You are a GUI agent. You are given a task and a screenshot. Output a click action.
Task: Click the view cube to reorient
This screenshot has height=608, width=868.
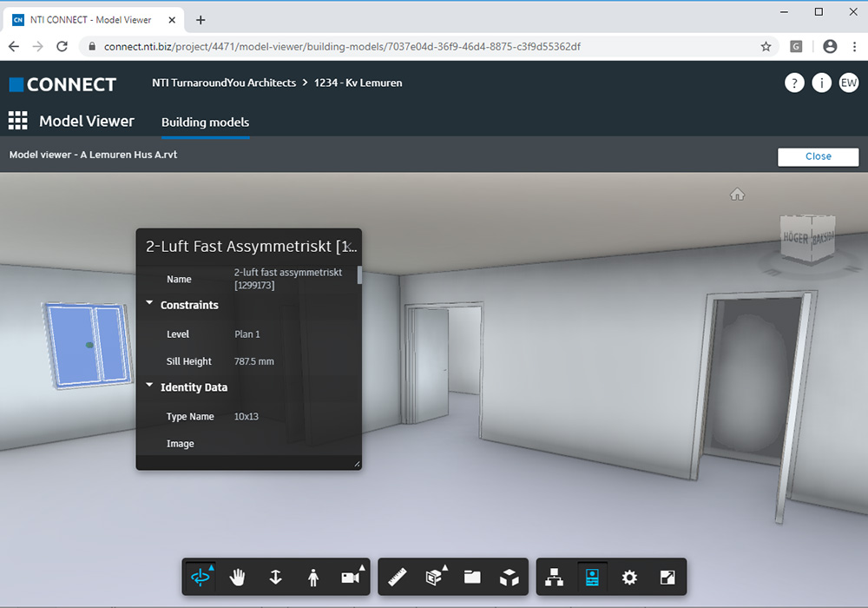807,239
